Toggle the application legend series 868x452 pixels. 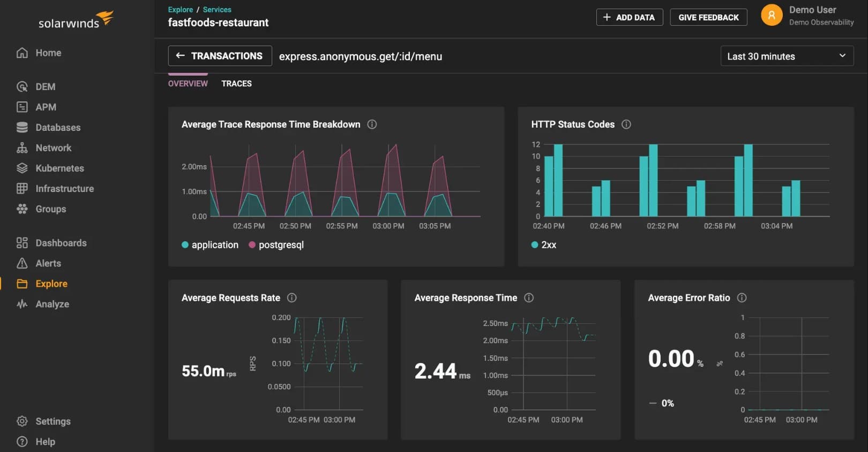click(210, 244)
